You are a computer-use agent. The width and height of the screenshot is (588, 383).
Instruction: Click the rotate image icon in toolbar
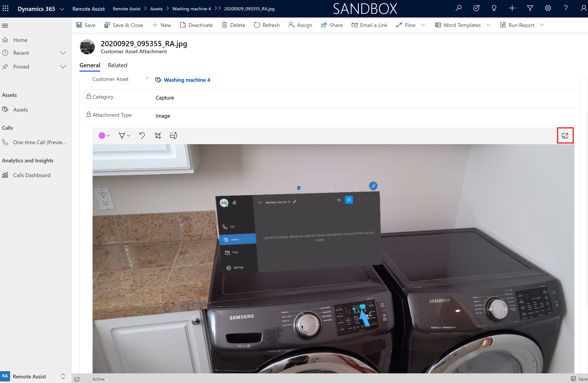174,136
